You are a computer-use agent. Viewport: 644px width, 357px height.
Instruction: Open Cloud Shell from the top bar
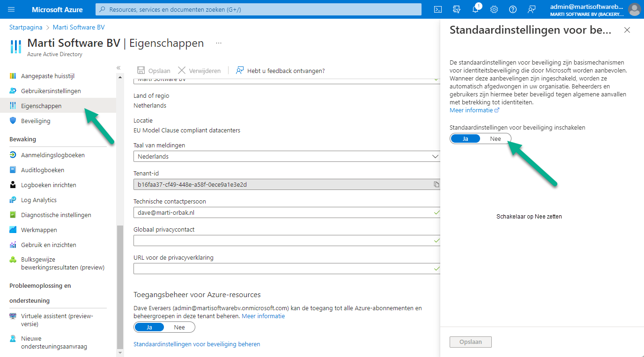(438, 9)
